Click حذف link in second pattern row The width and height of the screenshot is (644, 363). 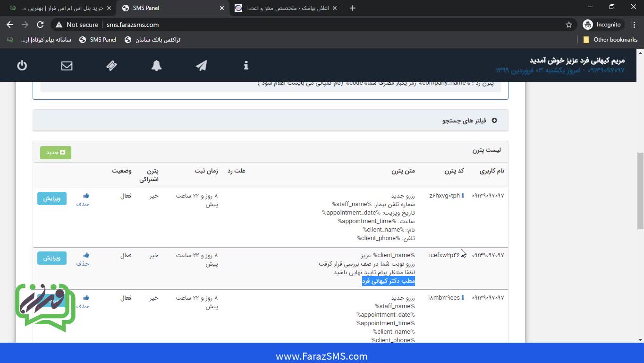[x=83, y=264]
